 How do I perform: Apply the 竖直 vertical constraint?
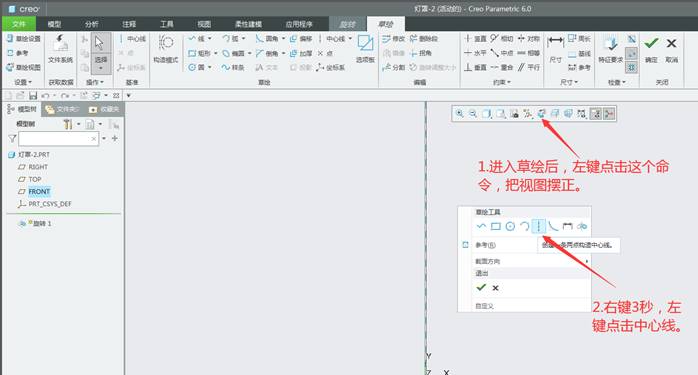475,39
